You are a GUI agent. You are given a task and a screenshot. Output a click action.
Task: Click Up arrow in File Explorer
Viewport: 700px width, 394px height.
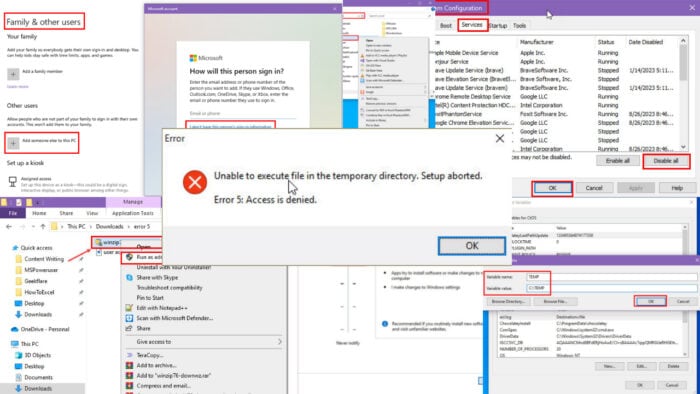point(43,227)
